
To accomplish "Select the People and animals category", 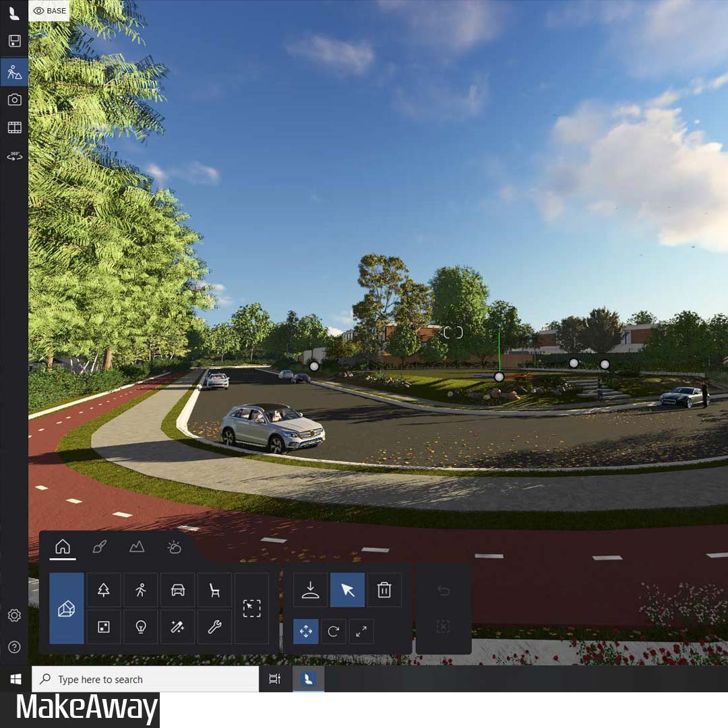I will click(140, 590).
